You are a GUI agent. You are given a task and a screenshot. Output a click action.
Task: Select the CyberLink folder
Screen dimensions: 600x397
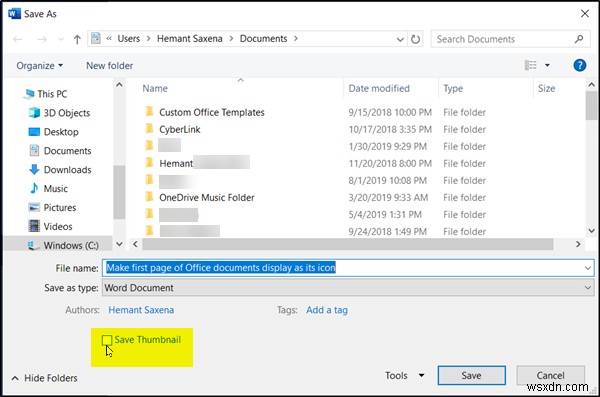[x=179, y=129]
